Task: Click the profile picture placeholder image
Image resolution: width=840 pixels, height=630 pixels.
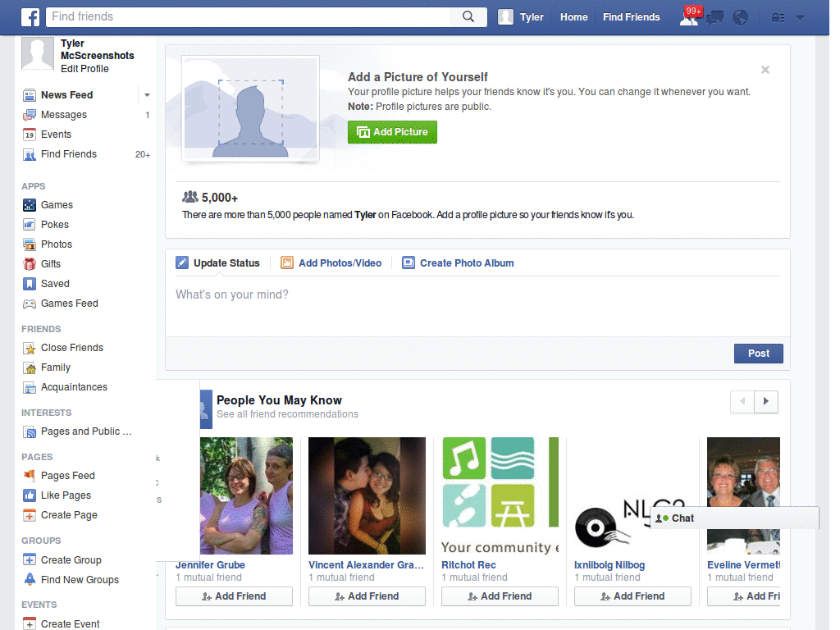Action: (251, 108)
